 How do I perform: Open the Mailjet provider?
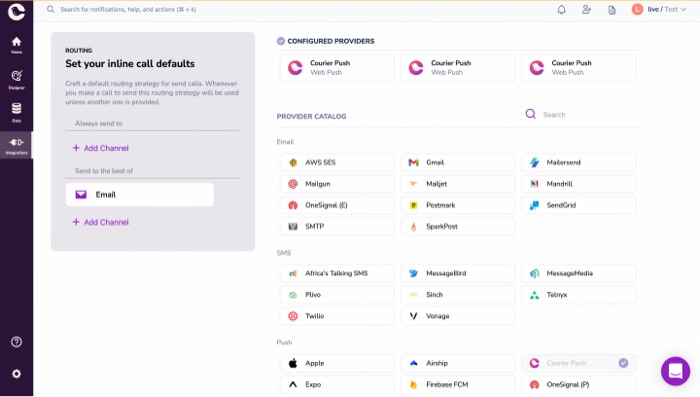click(458, 184)
